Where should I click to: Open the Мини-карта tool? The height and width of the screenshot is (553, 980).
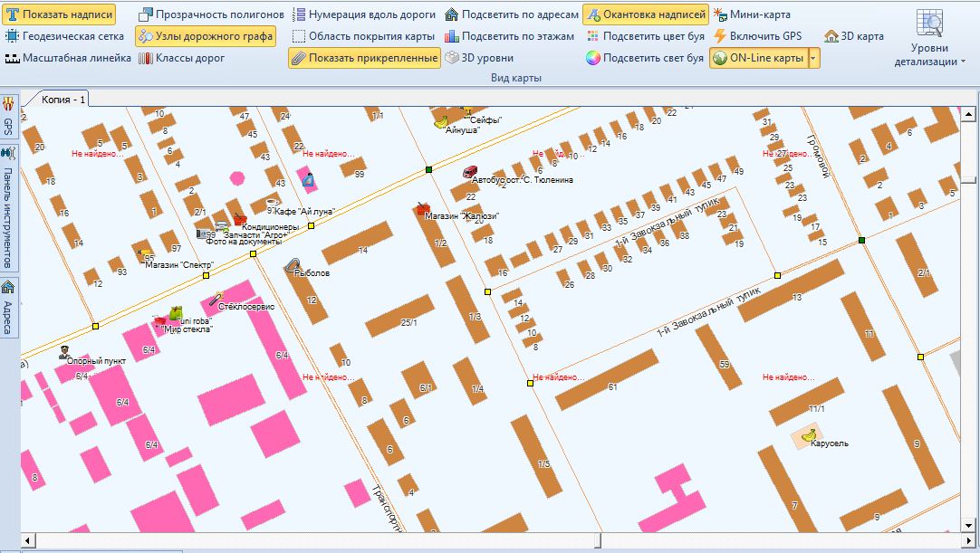(x=721, y=14)
